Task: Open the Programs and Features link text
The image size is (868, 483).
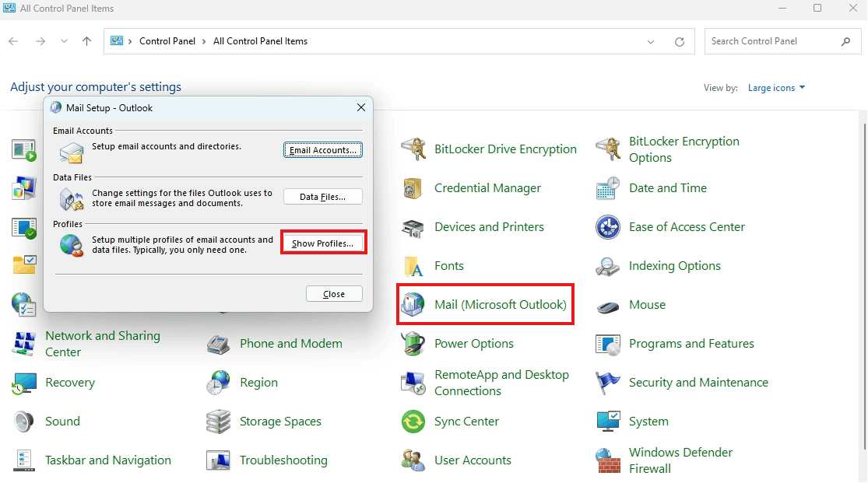Action: tap(691, 344)
